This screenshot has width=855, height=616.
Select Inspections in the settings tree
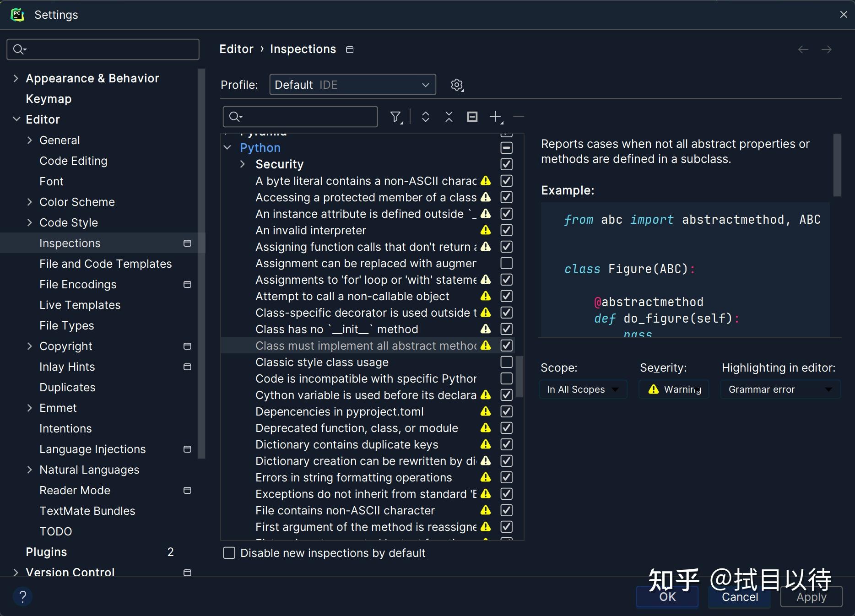tap(69, 243)
